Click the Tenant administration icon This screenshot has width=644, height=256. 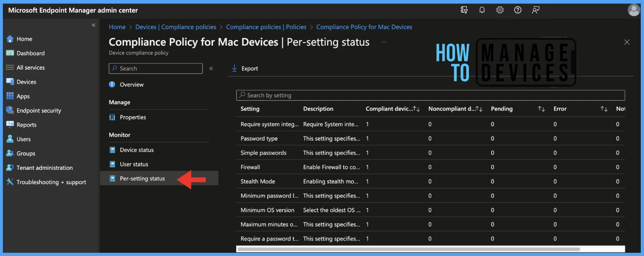[10, 168]
